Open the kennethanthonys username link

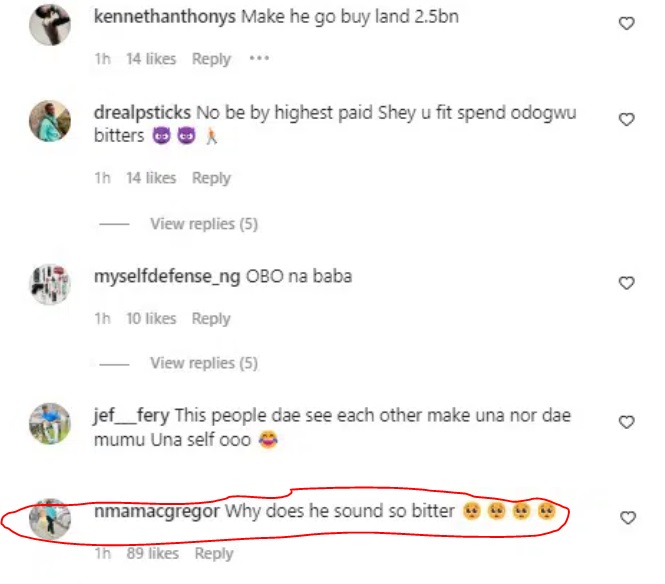164,18
